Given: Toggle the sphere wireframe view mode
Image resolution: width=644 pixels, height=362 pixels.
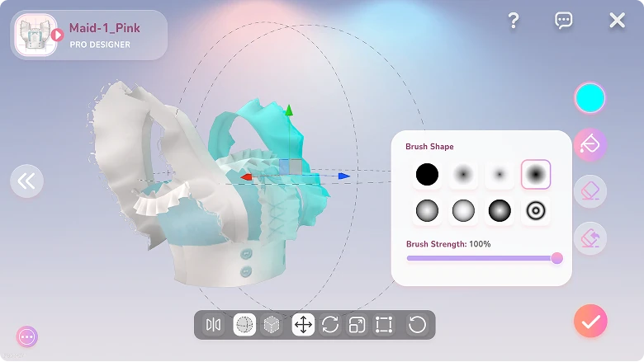Looking at the screenshot, I should [244, 325].
